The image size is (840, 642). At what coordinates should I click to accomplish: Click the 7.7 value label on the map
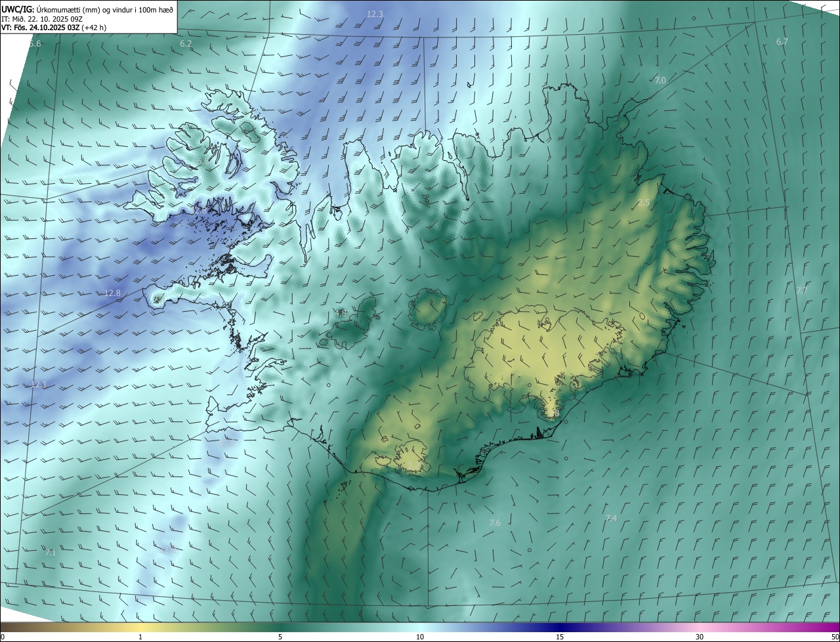point(801,290)
